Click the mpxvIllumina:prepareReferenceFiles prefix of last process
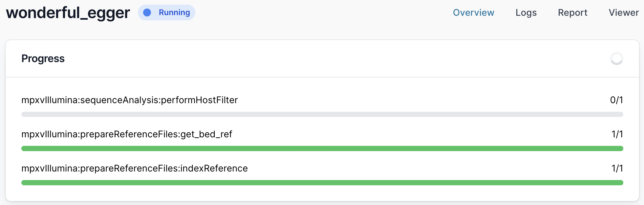644x205 pixels. [x=100, y=168]
